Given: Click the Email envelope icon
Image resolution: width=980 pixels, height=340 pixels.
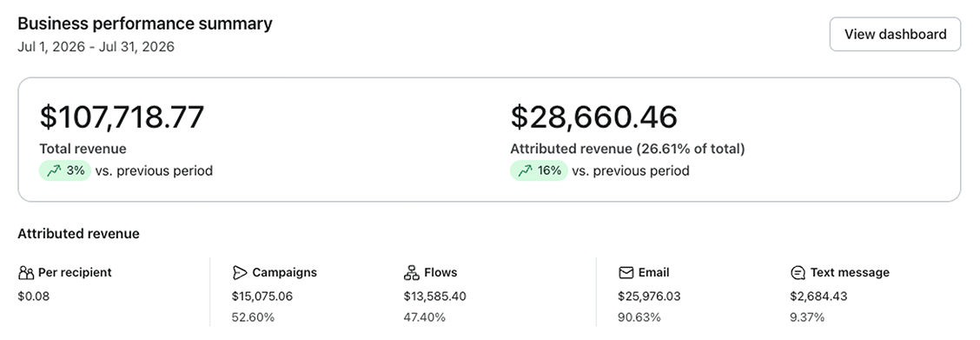Looking at the screenshot, I should pyautogui.click(x=626, y=272).
